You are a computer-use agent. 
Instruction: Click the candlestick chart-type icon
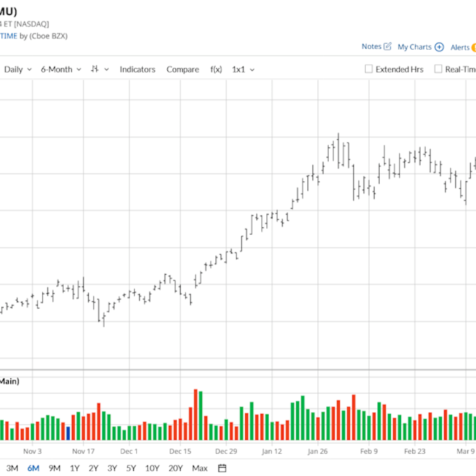(94, 69)
